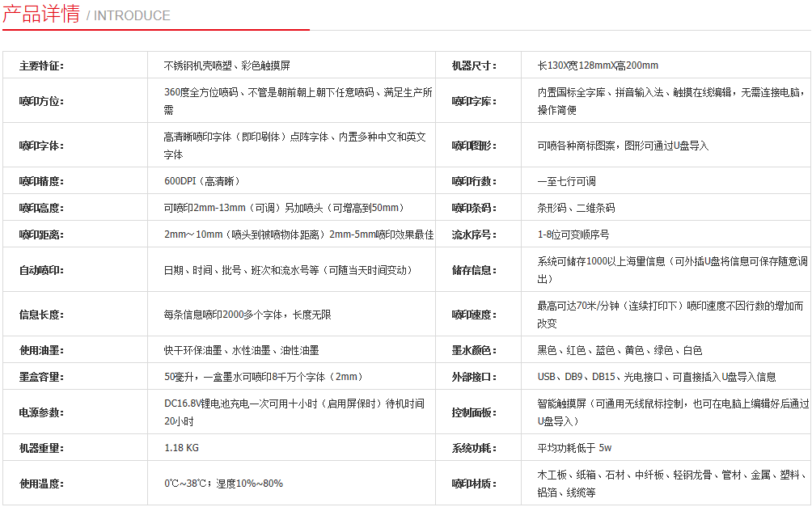The height and width of the screenshot is (507, 812).
Task: Click the 喷印速度 label
Action: tap(474, 315)
